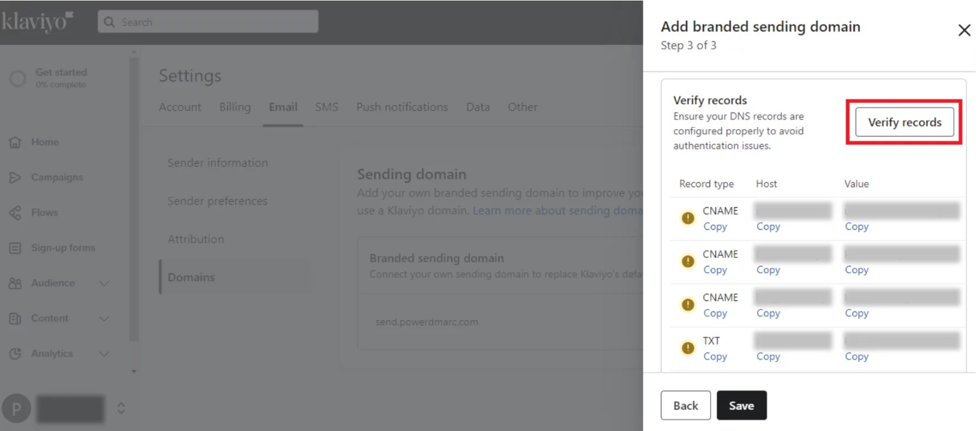Copy value of third CNAME row

pyautogui.click(x=856, y=313)
